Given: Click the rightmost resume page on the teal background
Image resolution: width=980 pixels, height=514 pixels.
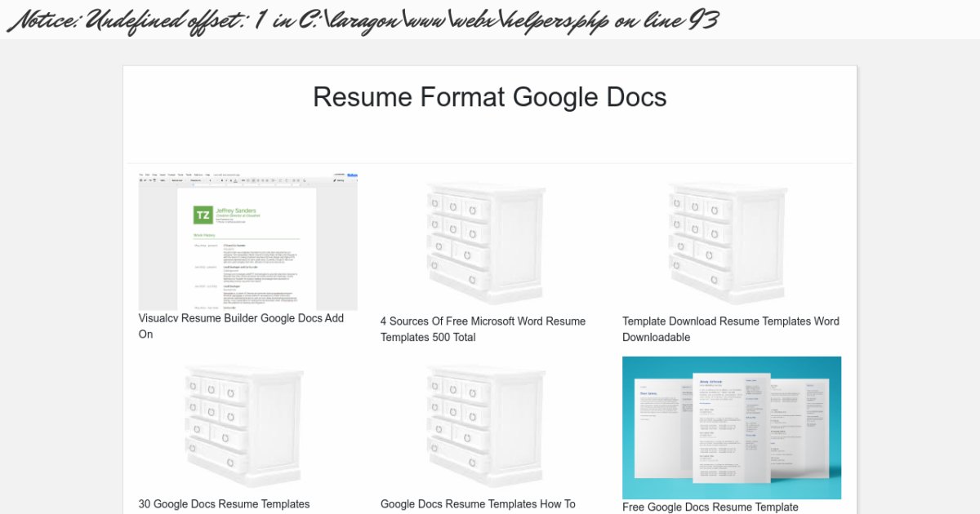Looking at the screenshot, I should click(x=808, y=420).
